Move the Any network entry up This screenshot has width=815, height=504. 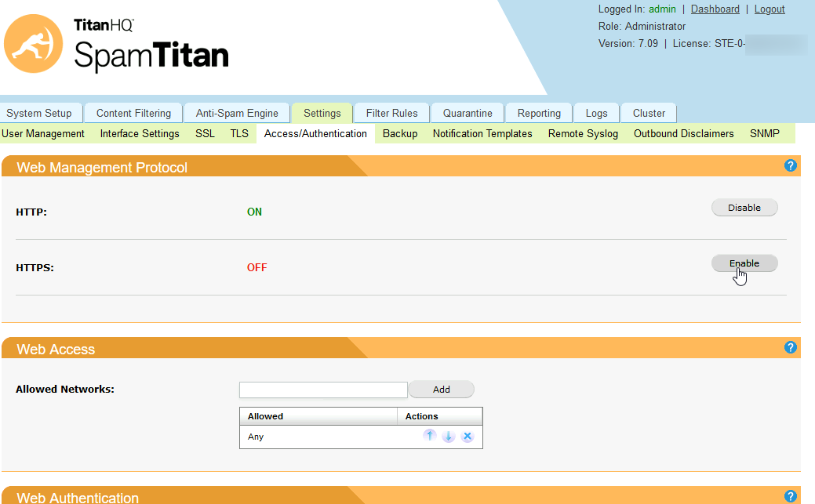click(x=429, y=436)
